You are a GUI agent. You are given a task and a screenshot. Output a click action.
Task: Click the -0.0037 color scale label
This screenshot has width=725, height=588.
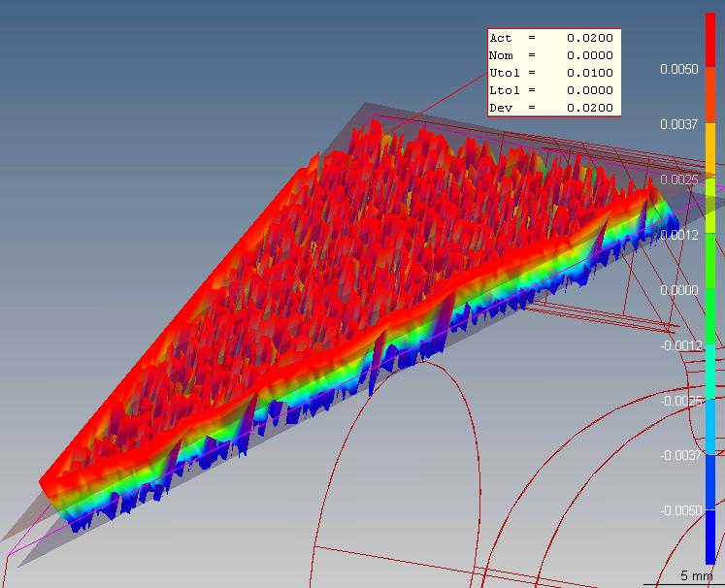[x=681, y=455]
